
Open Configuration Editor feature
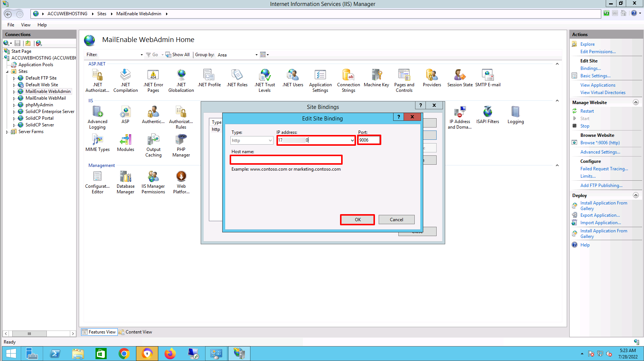tap(97, 183)
